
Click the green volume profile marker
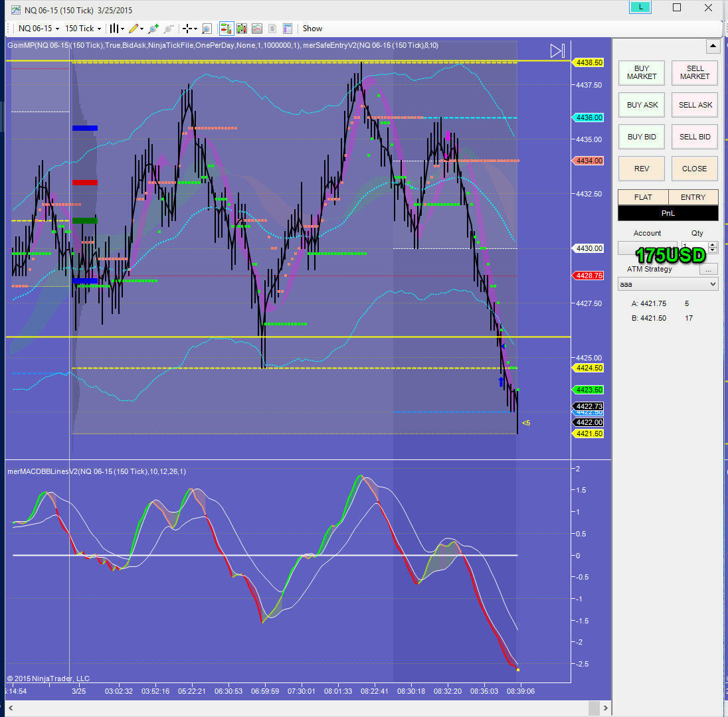click(x=85, y=220)
